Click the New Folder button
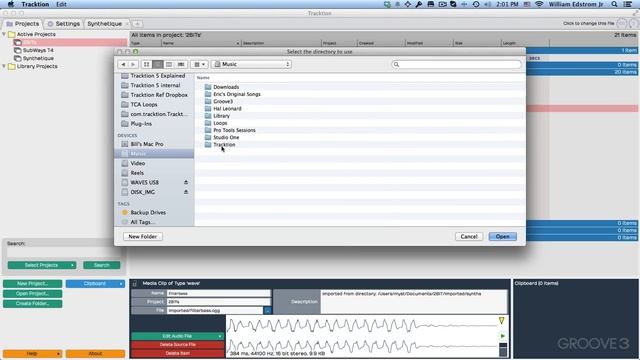 click(142, 237)
